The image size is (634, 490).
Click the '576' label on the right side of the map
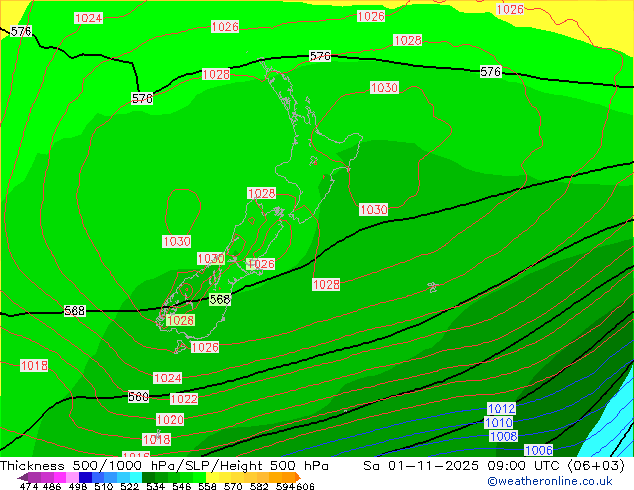[490, 72]
